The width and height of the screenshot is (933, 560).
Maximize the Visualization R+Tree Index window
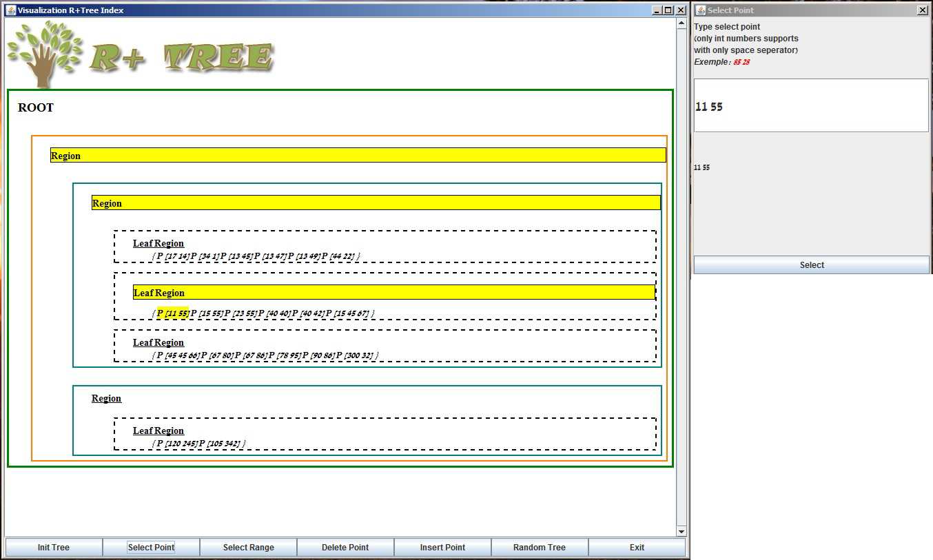(668, 10)
